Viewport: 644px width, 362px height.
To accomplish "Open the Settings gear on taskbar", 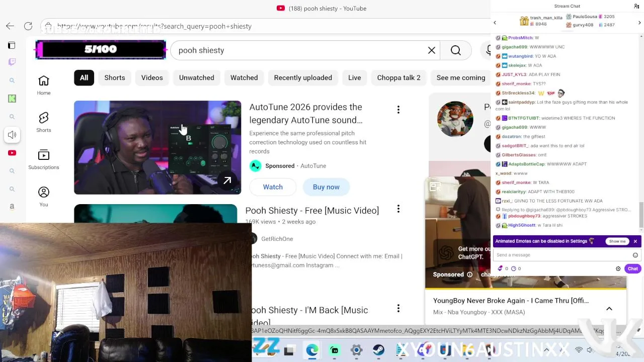I will click(356, 350).
